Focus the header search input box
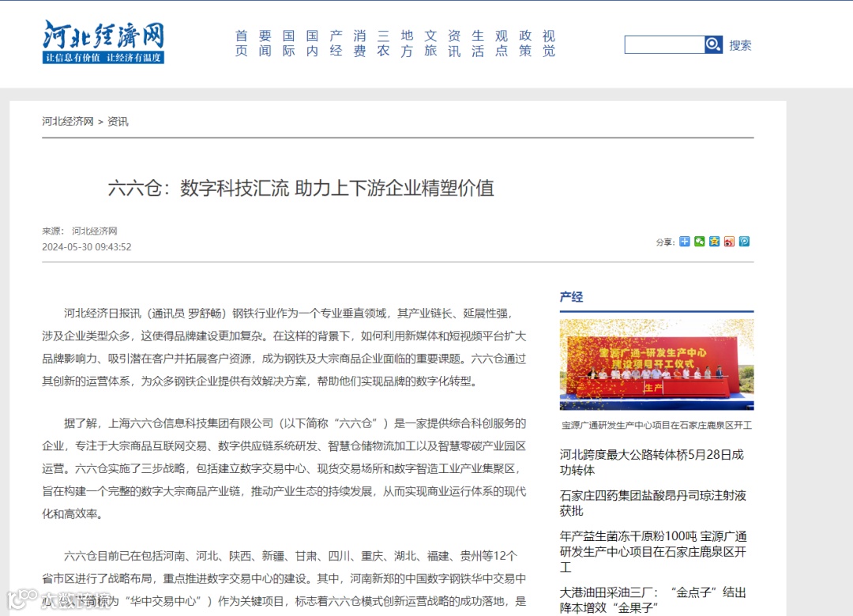The image size is (853, 616). [664, 45]
